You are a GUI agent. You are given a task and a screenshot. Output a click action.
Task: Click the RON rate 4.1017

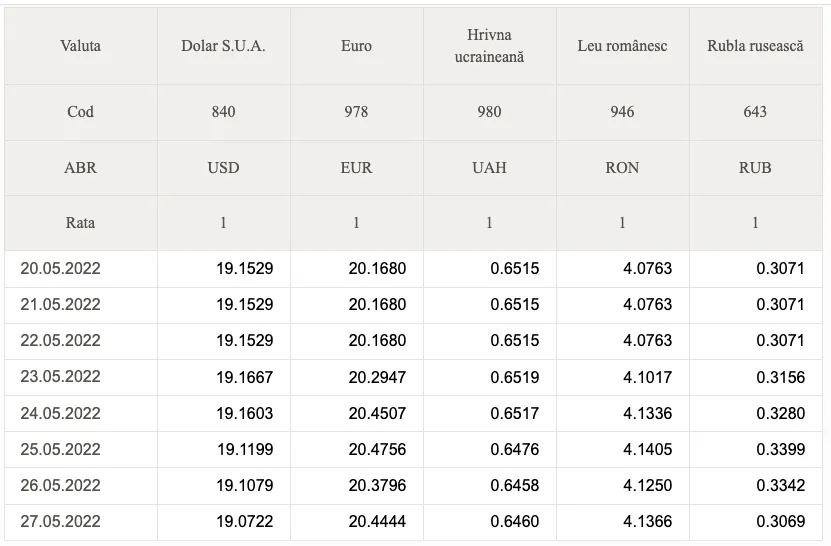pos(648,377)
